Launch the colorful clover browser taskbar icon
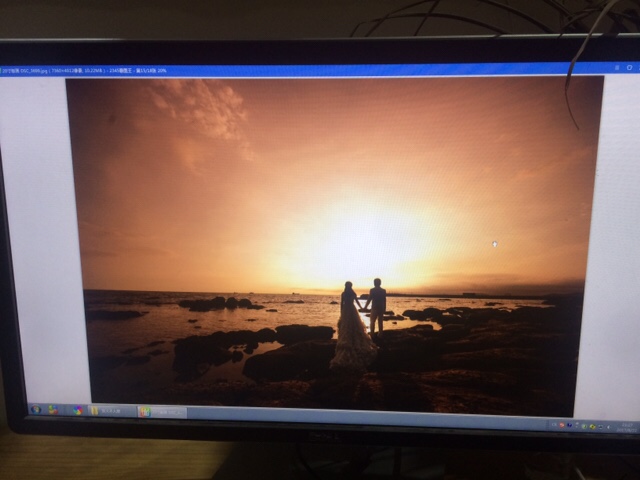 [x=53, y=409]
